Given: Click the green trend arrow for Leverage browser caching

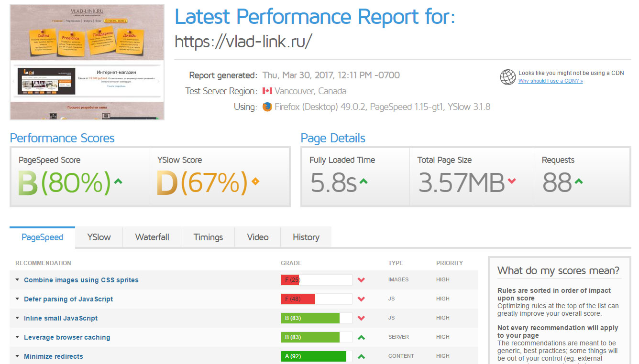Looking at the screenshot, I should point(361,337).
